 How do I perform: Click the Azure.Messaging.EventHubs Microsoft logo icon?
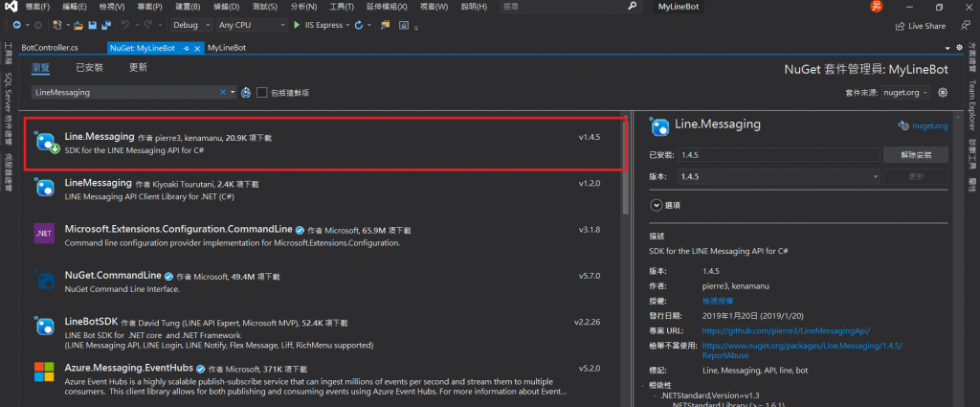pyautogui.click(x=44, y=372)
